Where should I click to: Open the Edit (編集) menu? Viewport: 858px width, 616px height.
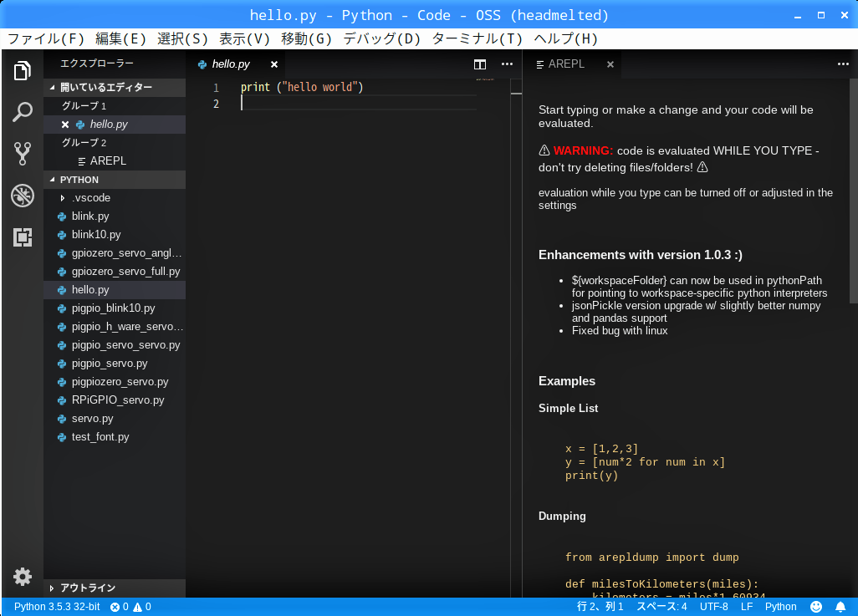click(120, 38)
